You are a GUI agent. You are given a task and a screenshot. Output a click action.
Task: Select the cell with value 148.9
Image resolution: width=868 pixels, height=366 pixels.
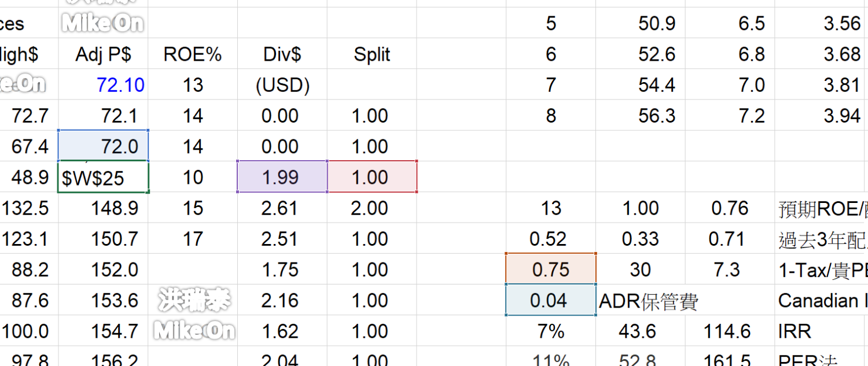click(103, 208)
